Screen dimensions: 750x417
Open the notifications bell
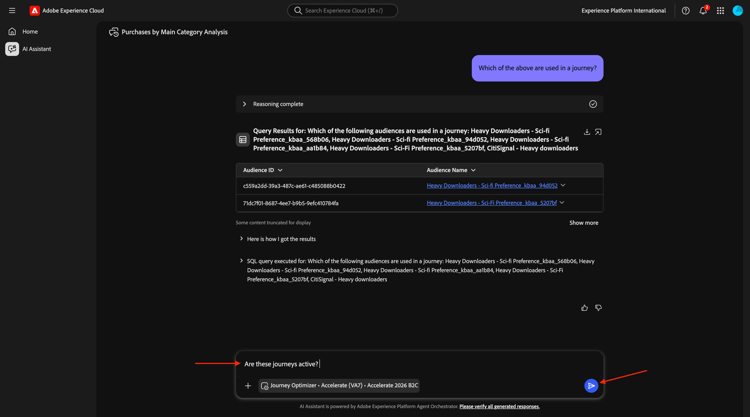pos(703,11)
